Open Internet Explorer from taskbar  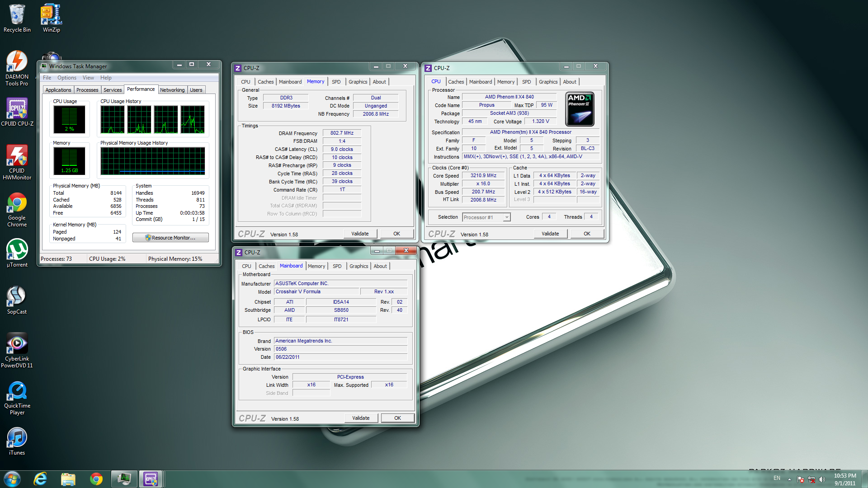pyautogui.click(x=41, y=479)
